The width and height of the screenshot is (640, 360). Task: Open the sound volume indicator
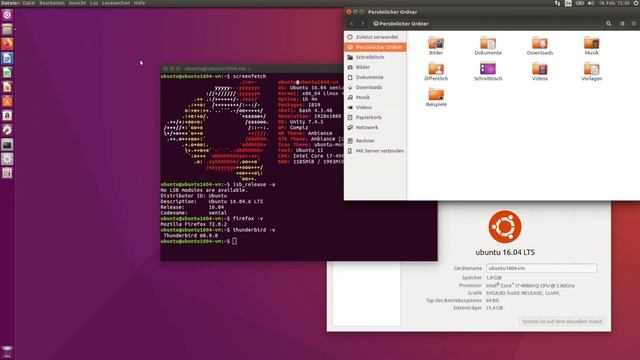[x=591, y=3]
